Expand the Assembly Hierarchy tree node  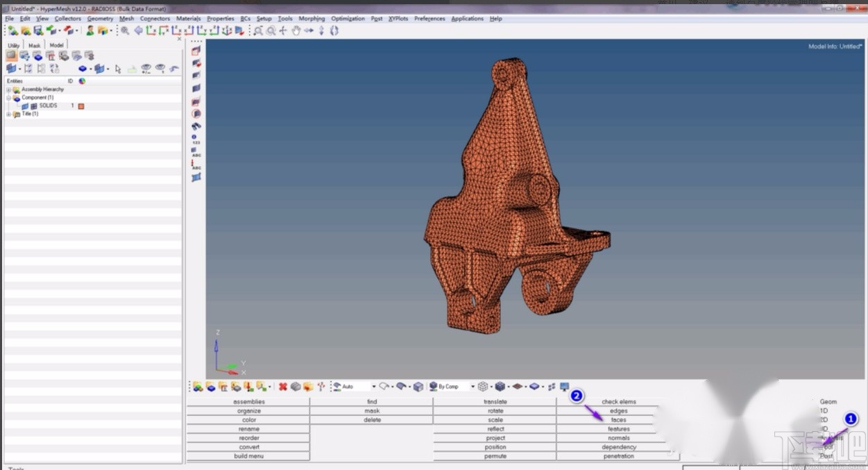8,90
